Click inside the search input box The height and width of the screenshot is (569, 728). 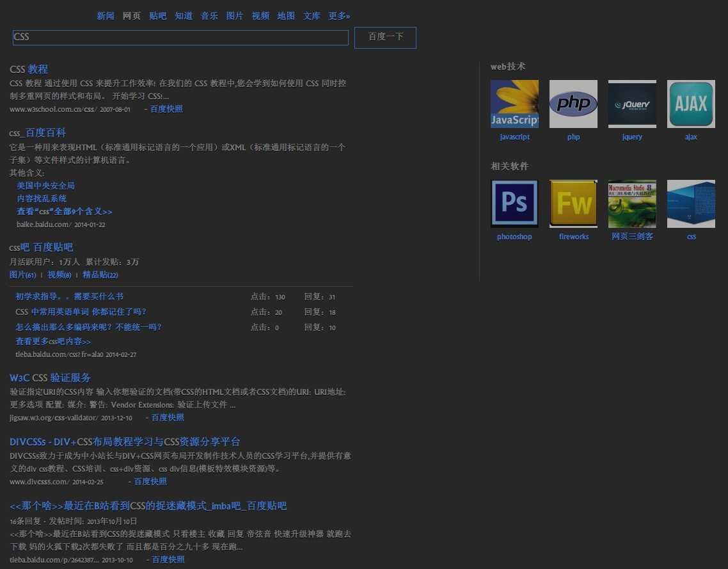click(179, 37)
